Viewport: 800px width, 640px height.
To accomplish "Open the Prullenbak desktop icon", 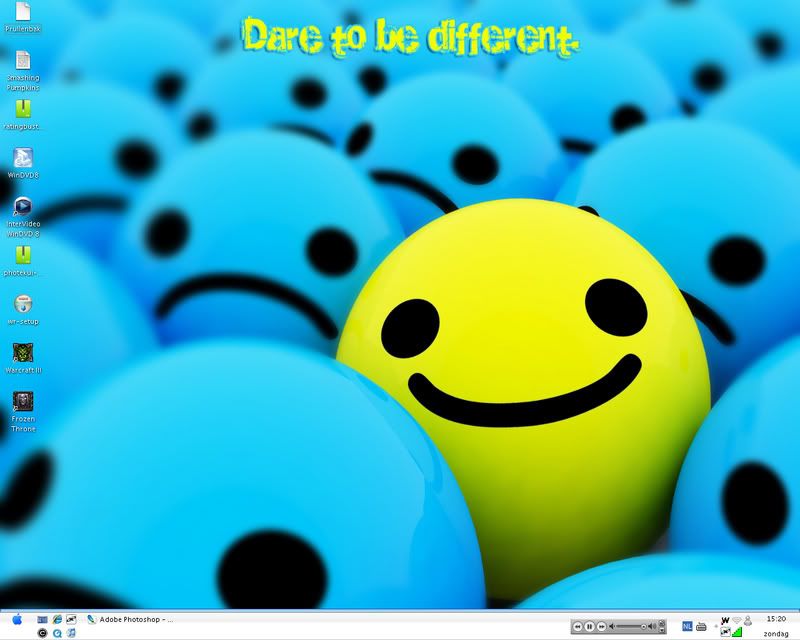I will pyautogui.click(x=23, y=17).
